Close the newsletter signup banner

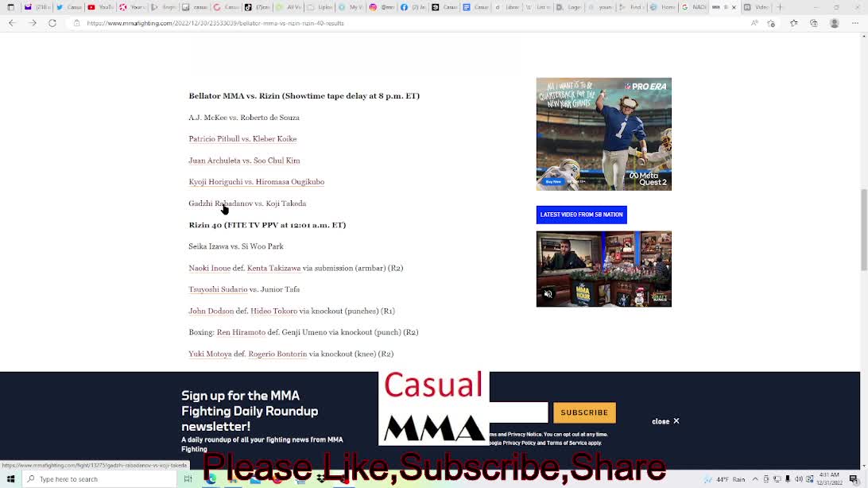pyautogui.click(x=665, y=421)
